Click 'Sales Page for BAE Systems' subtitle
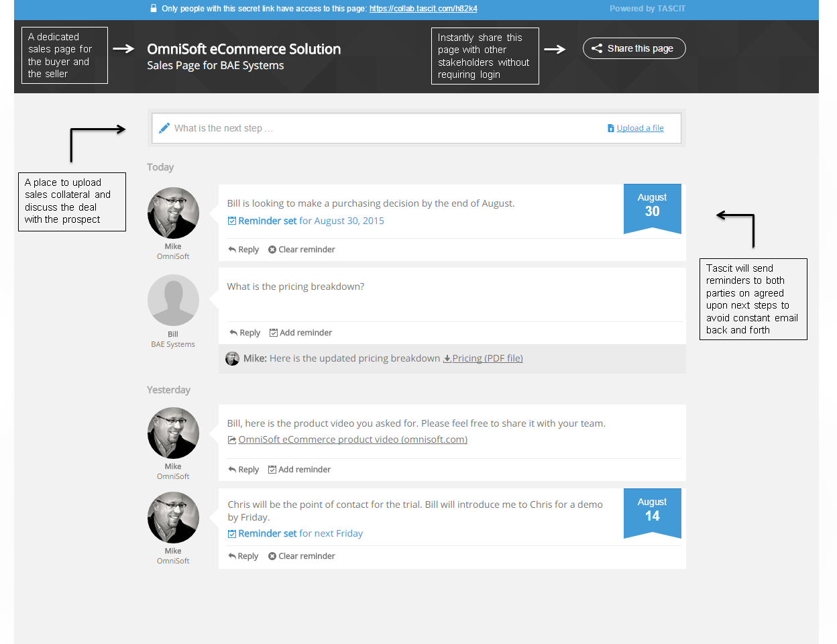 [215, 65]
